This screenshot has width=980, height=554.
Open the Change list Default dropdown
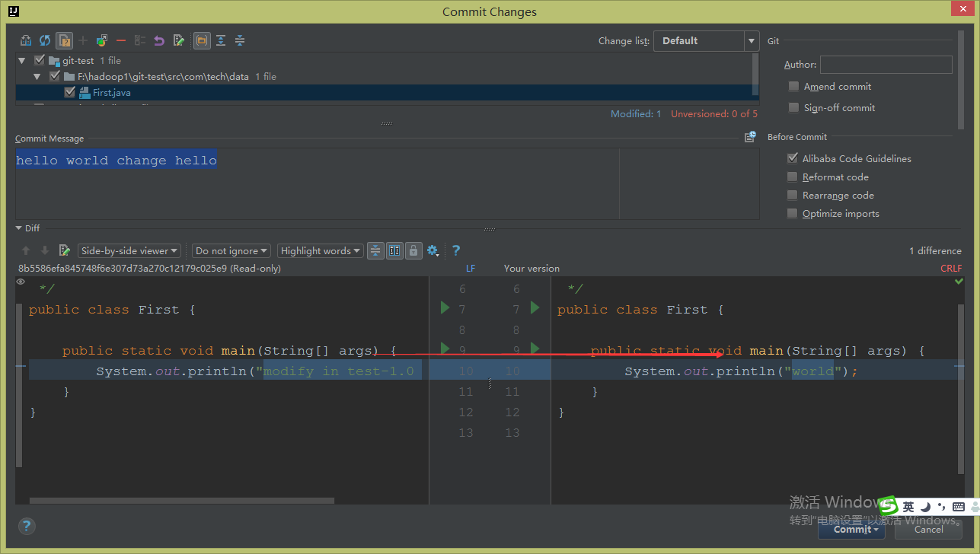[706, 41]
